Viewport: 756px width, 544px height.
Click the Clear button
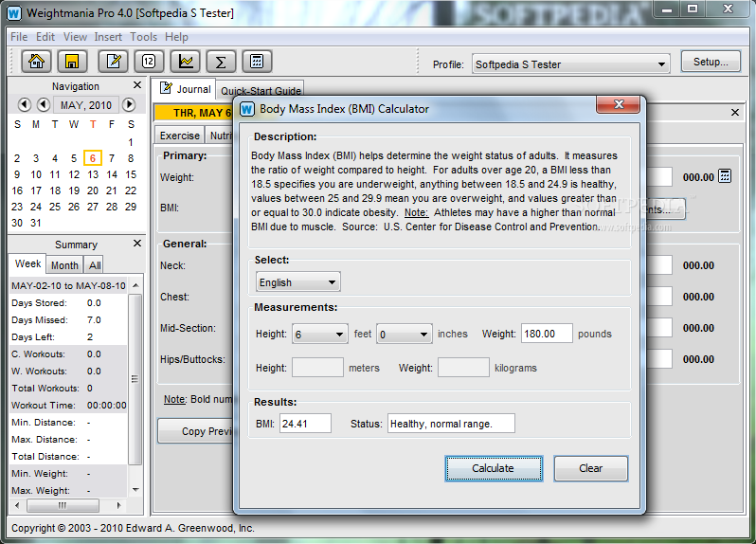pyautogui.click(x=590, y=468)
